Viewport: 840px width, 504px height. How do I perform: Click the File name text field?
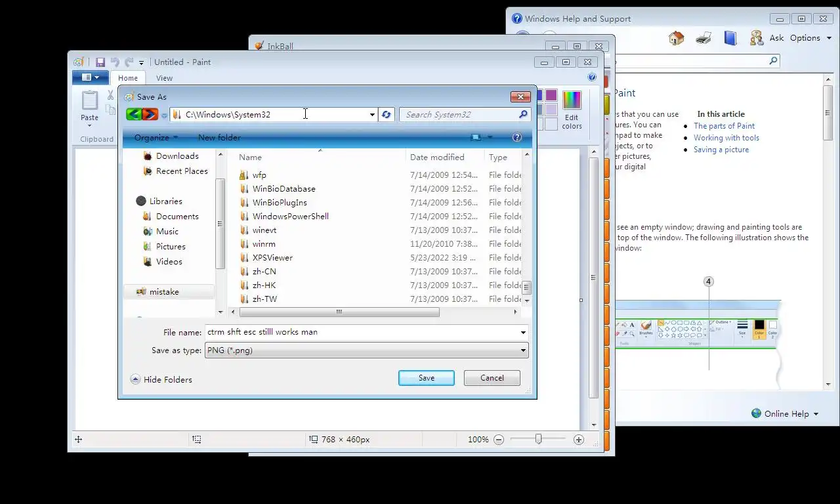click(x=366, y=332)
